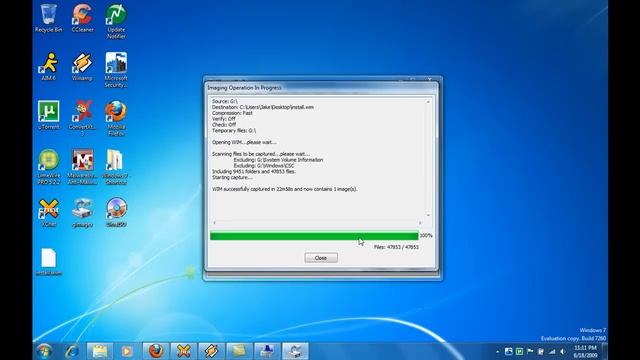Switch to Winamp taskbar button
The height and width of the screenshot is (360, 640).
(211, 351)
